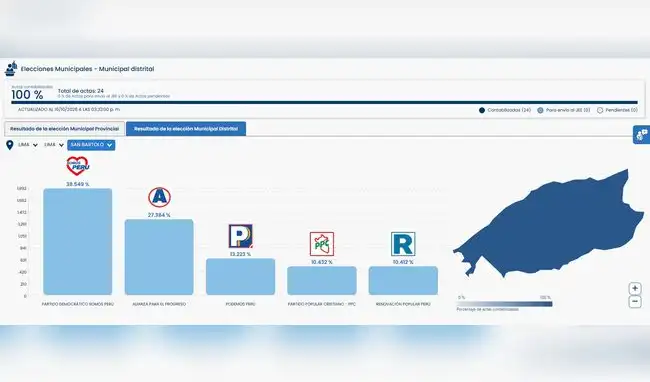Click the 'PODEMOS PERÚ' axis label
This screenshot has width=650, height=382.
point(240,304)
